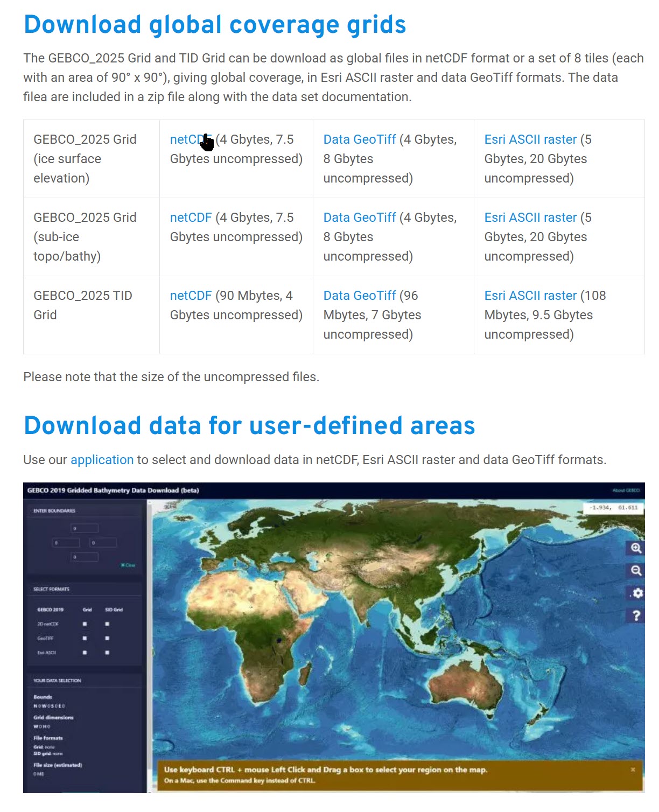Tick the Esri ASCII Grid checkbox

pos(85,653)
